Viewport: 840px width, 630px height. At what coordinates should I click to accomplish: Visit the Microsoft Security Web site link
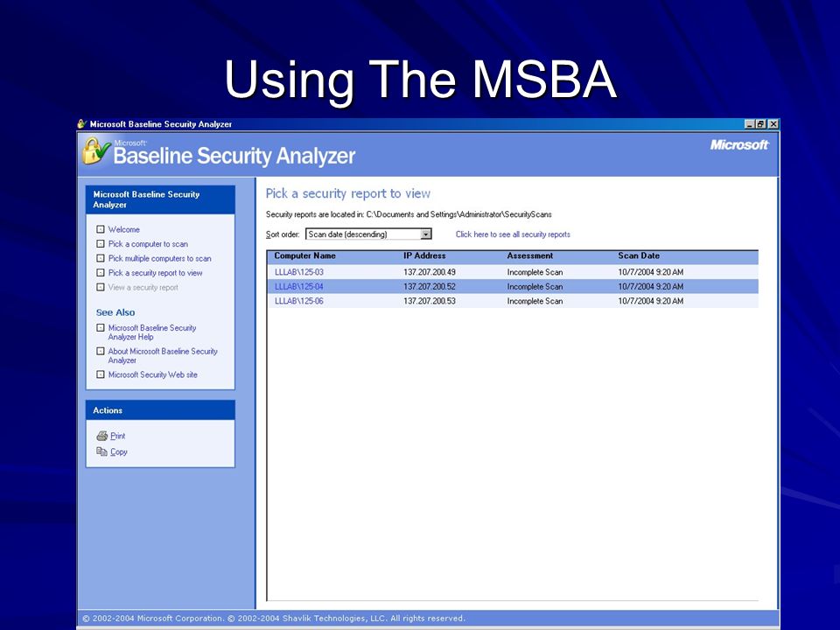(x=152, y=374)
